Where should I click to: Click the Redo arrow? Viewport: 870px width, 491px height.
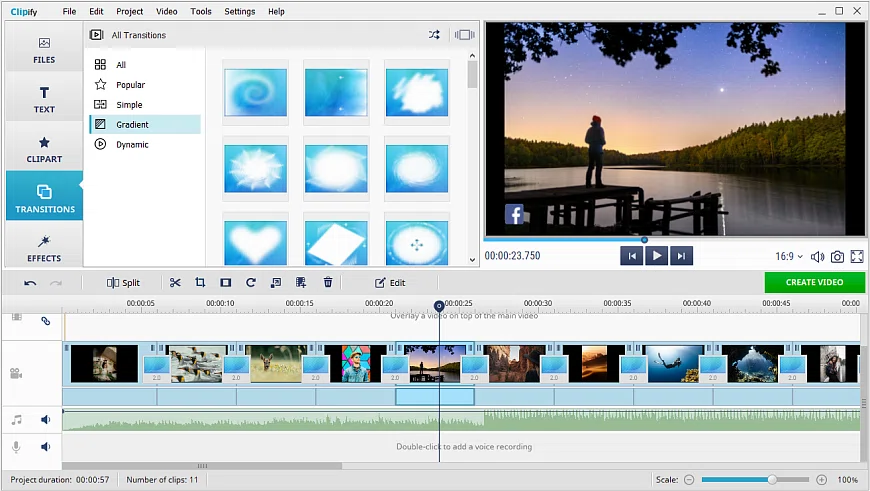tap(55, 283)
